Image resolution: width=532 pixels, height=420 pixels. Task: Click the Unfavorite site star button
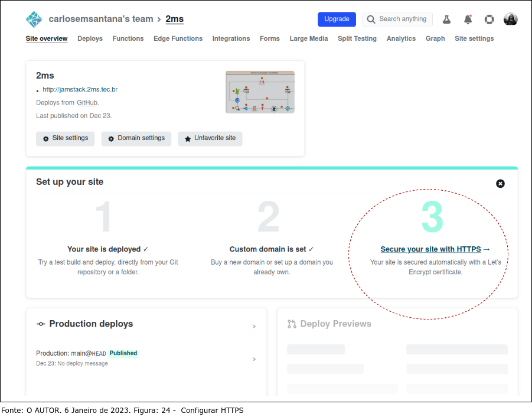click(210, 139)
